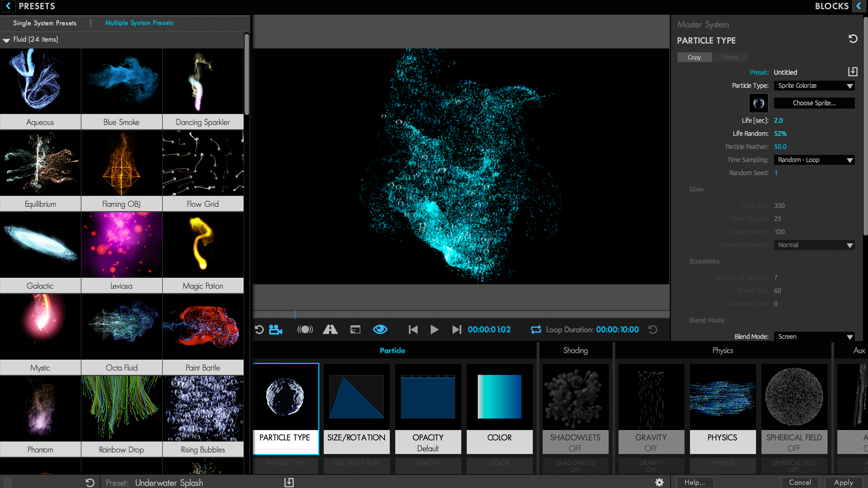868x488 pixels.
Task: Switch to Multiple System Presets tab
Action: coord(139,23)
